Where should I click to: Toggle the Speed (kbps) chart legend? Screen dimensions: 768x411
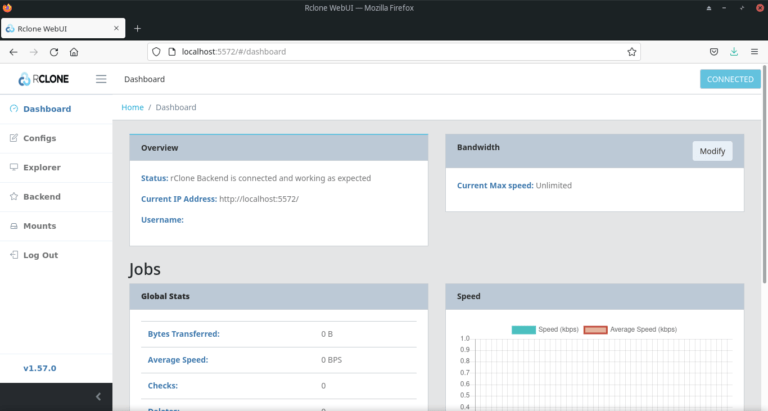[523, 329]
